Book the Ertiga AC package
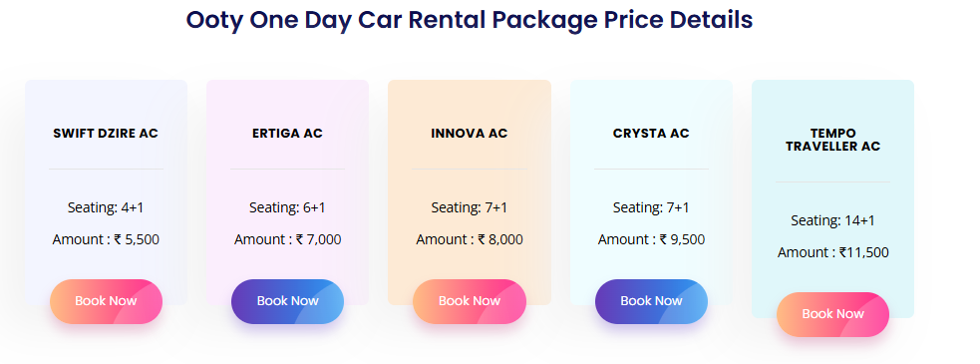The height and width of the screenshot is (364, 980). pyautogui.click(x=287, y=301)
